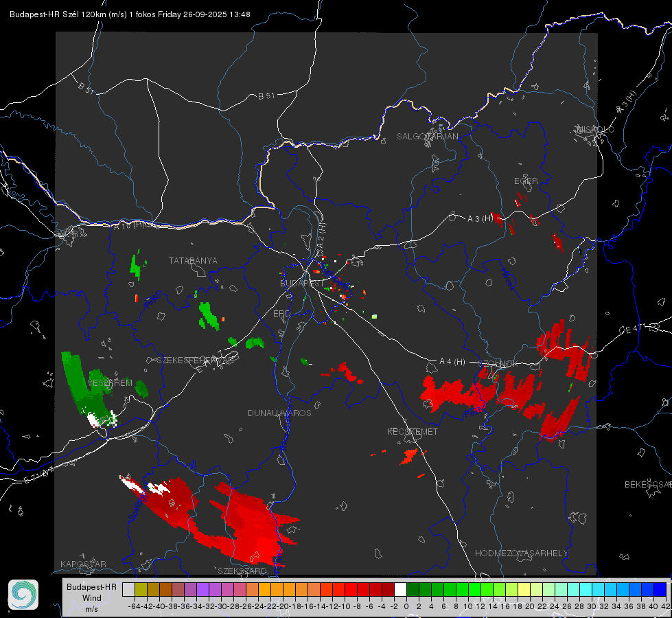Click the SZEKSZÁRD label
This screenshot has width=672, height=618.
tap(242, 571)
